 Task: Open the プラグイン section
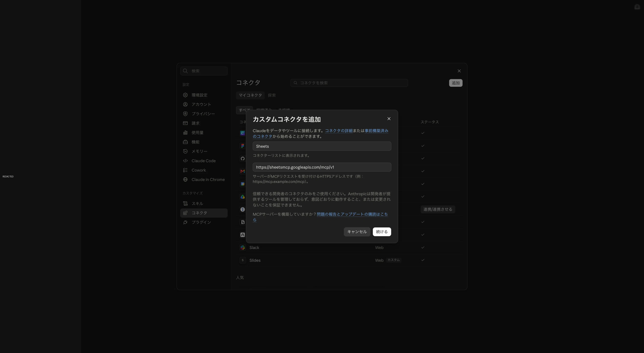pos(204,222)
